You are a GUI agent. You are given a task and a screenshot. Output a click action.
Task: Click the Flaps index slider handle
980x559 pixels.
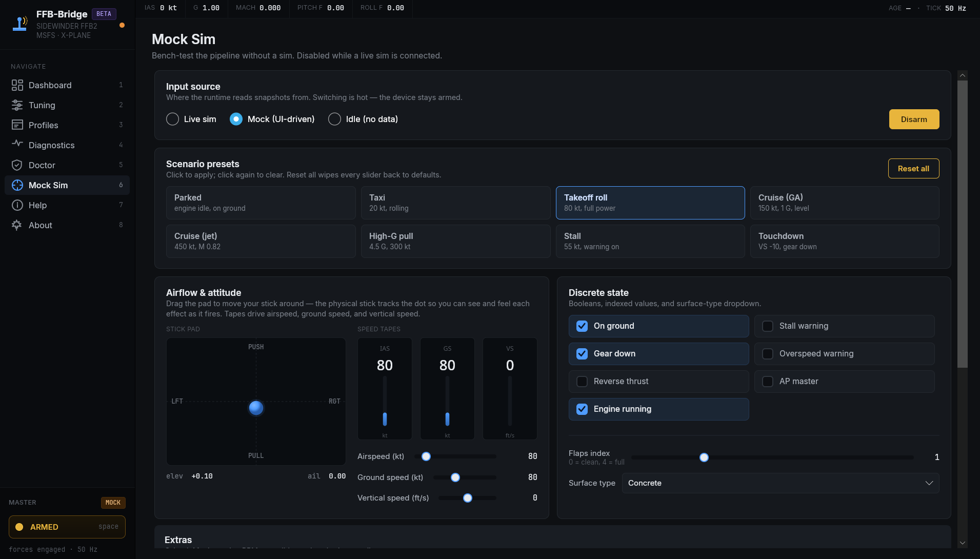pos(704,457)
